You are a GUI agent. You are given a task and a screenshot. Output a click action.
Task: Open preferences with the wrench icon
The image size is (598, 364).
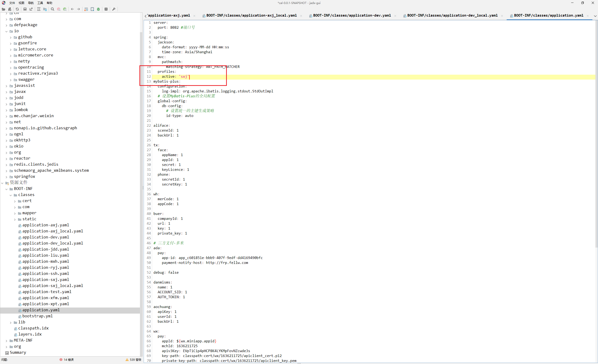[x=114, y=9]
